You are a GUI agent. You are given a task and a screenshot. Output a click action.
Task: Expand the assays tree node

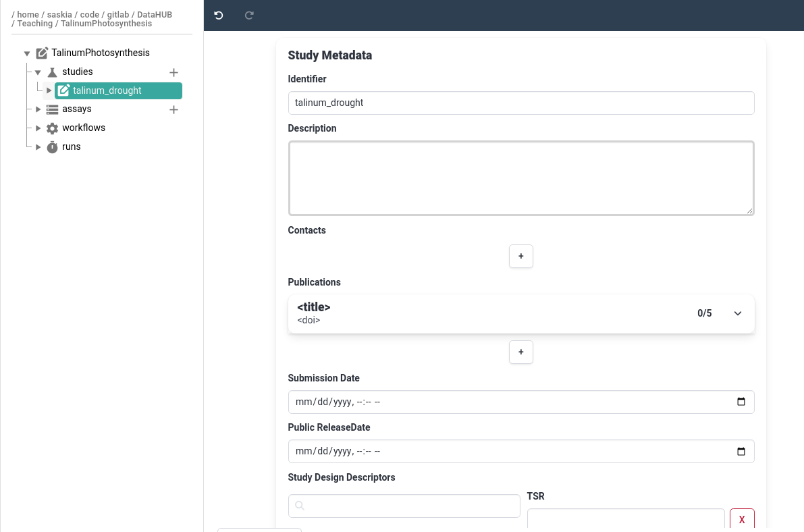(x=38, y=109)
